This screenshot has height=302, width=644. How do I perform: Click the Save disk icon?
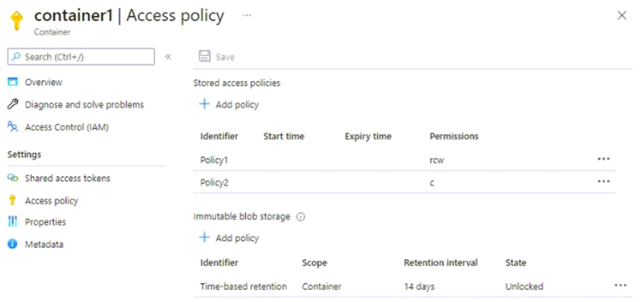coord(204,56)
